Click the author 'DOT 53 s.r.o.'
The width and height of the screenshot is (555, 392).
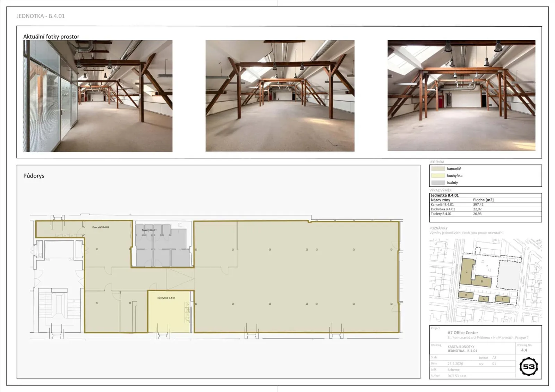457,376
